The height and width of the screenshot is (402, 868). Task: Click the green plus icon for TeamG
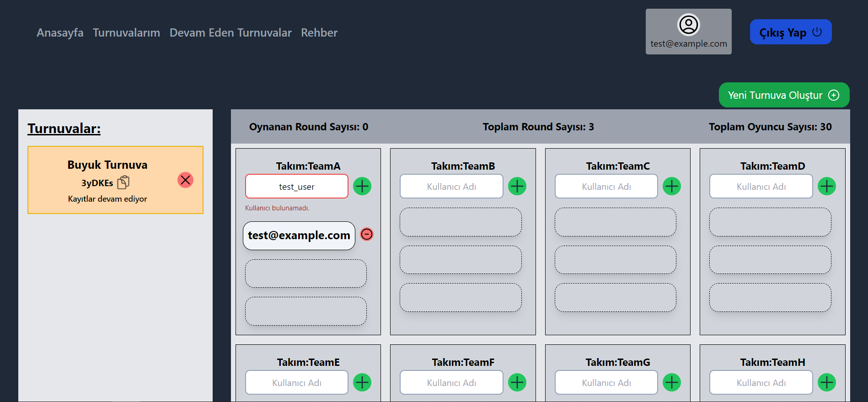672,382
